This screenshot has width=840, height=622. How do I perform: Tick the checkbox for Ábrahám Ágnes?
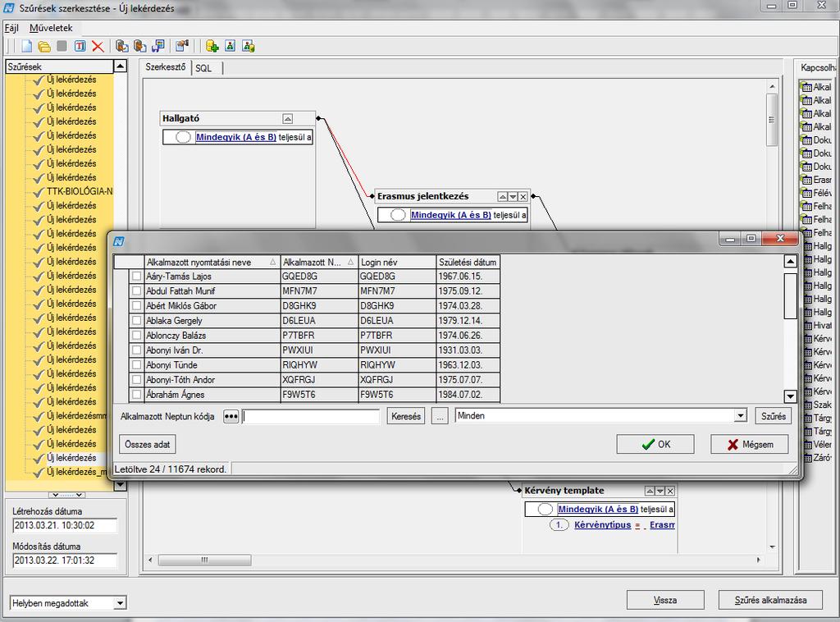[137, 395]
